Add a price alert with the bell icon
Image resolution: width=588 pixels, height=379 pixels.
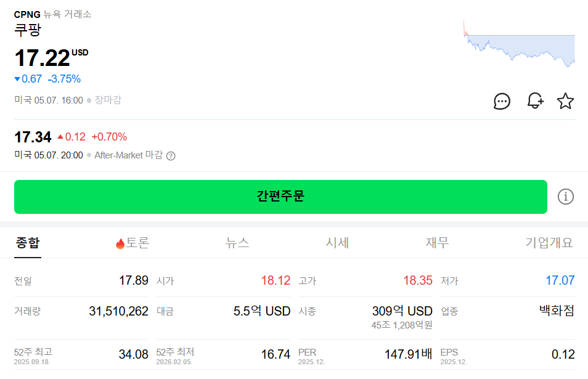(535, 101)
